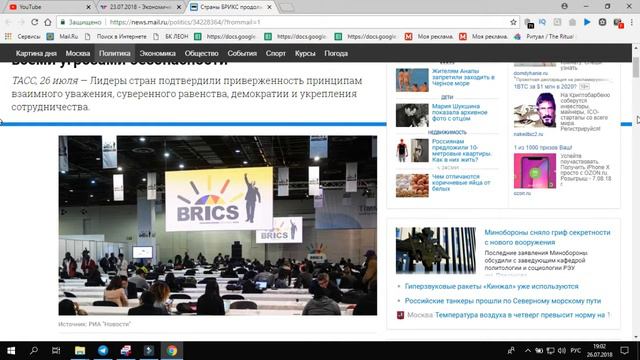The width and height of the screenshot is (640, 360).
Task: Open the Погода section
Action: 336,53
